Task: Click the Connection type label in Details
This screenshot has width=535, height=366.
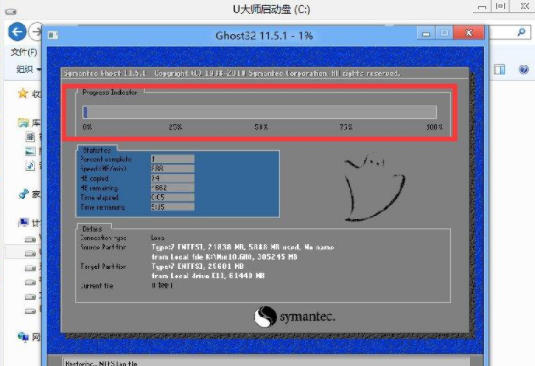Action: coord(103,237)
